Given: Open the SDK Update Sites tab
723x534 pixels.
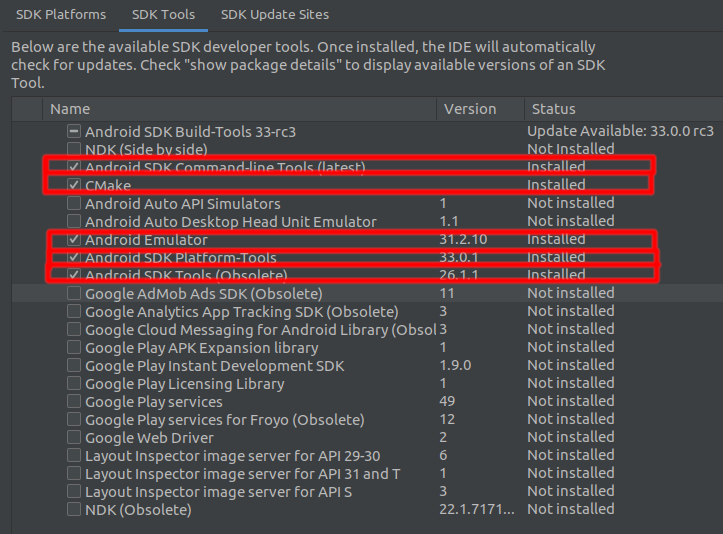Looking at the screenshot, I should click(x=275, y=15).
